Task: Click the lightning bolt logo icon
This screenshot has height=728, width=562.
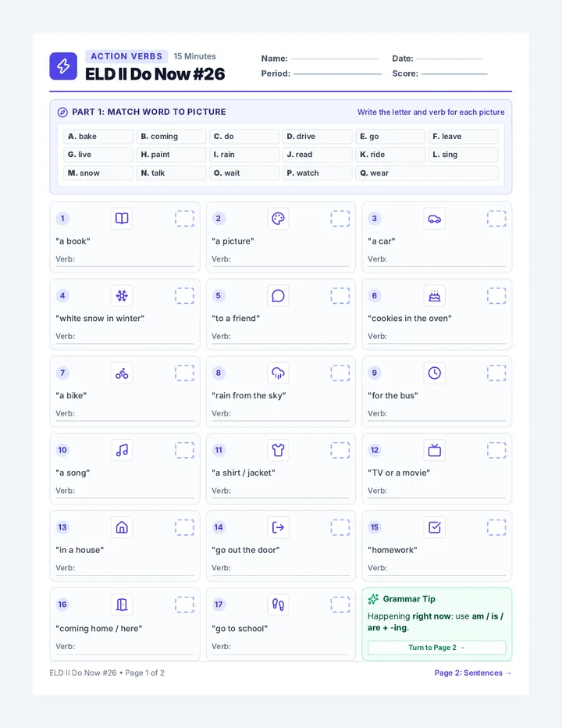Action: pos(63,66)
